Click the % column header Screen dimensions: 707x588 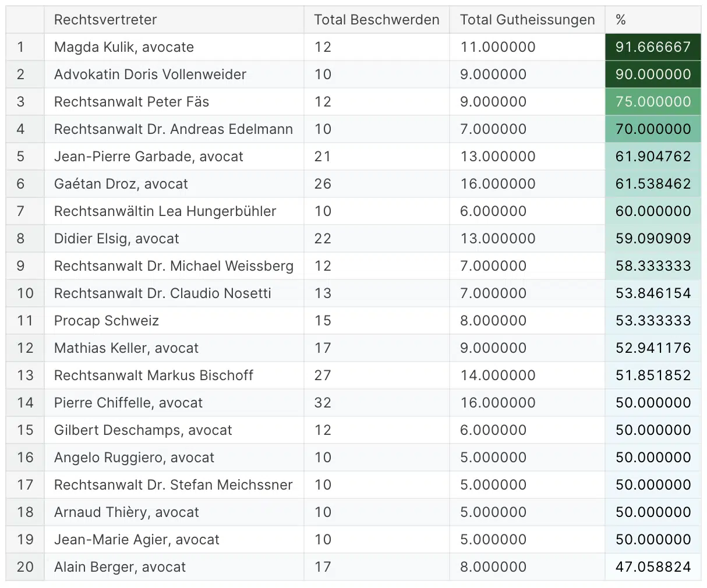tap(621, 20)
